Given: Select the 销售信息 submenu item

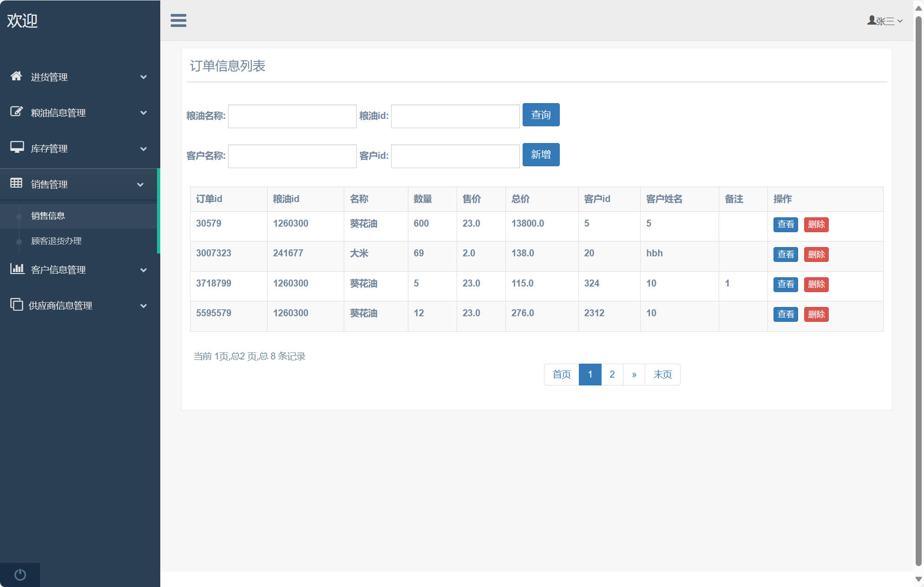Looking at the screenshot, I should (x=48, y=216).
